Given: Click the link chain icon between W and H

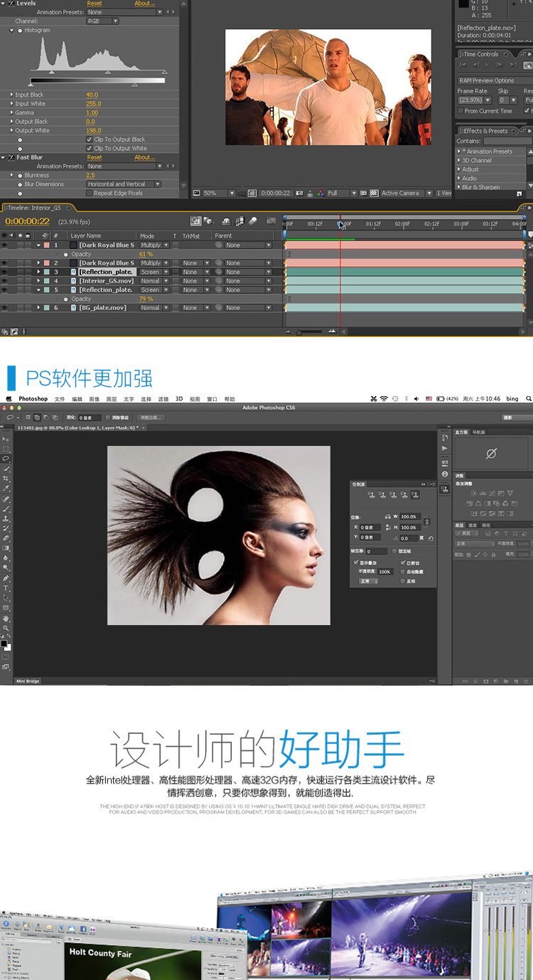Looking at the screenshot, I should (427, 522).
